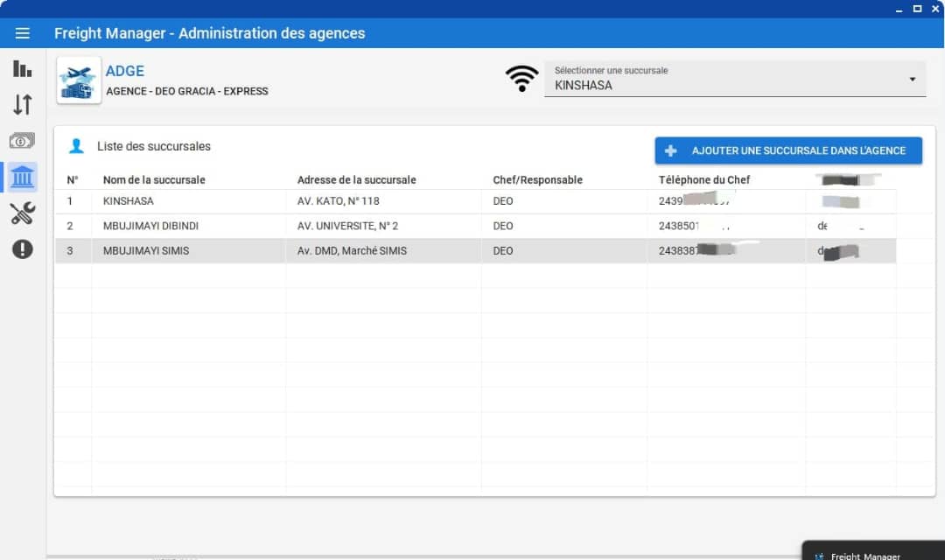Viewport: 945px width, 560px height.
Task: Click the AGENCE - DEO GRACIA - EXPRESS label
Action: 187,91
